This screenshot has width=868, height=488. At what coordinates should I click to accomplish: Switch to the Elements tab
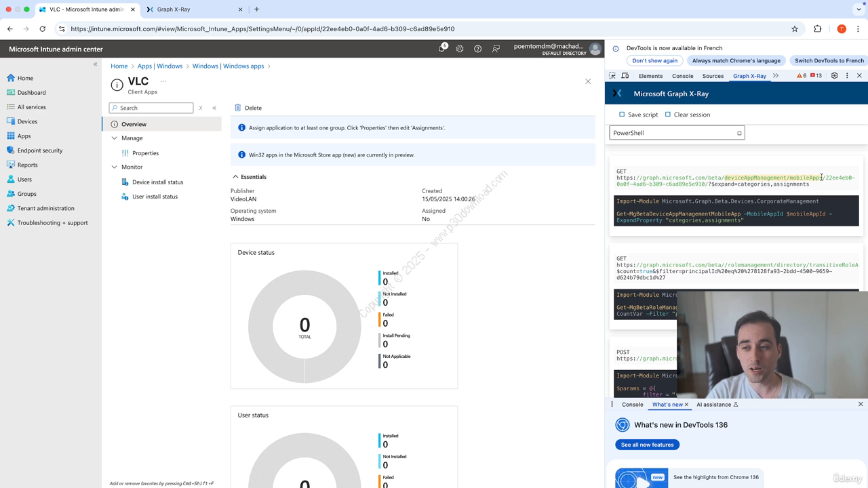650,76
